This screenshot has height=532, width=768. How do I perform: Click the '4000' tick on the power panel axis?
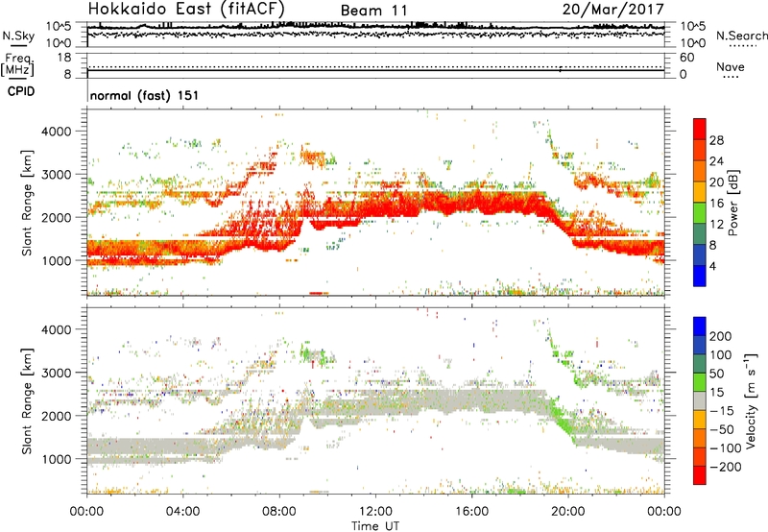(x=57, y=132)
